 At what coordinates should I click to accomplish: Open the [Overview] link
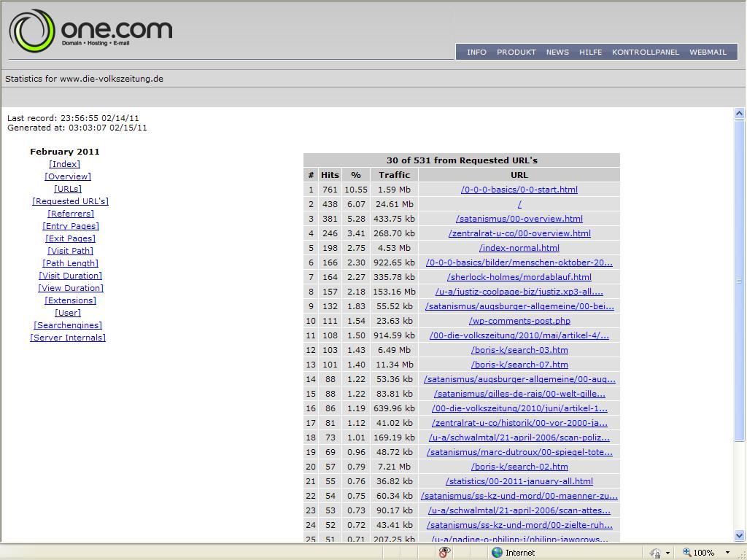click(68, 176)
